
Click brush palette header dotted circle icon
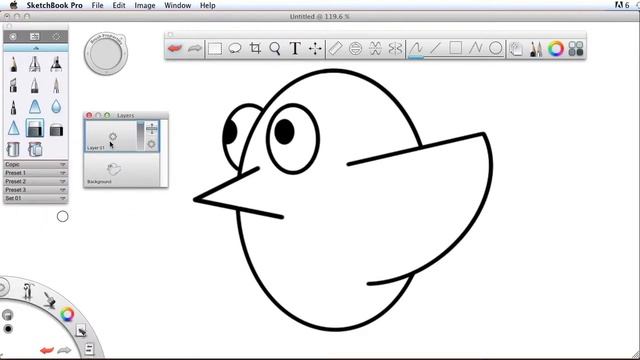point(56,37)
